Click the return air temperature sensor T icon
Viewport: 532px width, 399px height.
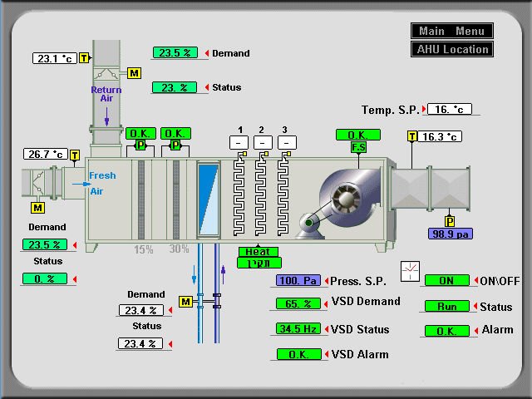(84, 58)
